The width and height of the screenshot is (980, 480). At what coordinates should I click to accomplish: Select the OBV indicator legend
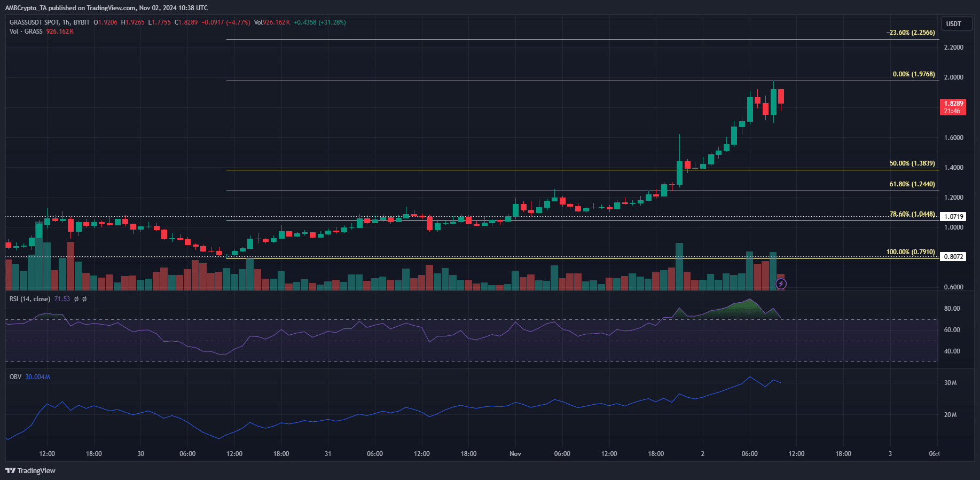click(15, 377)
